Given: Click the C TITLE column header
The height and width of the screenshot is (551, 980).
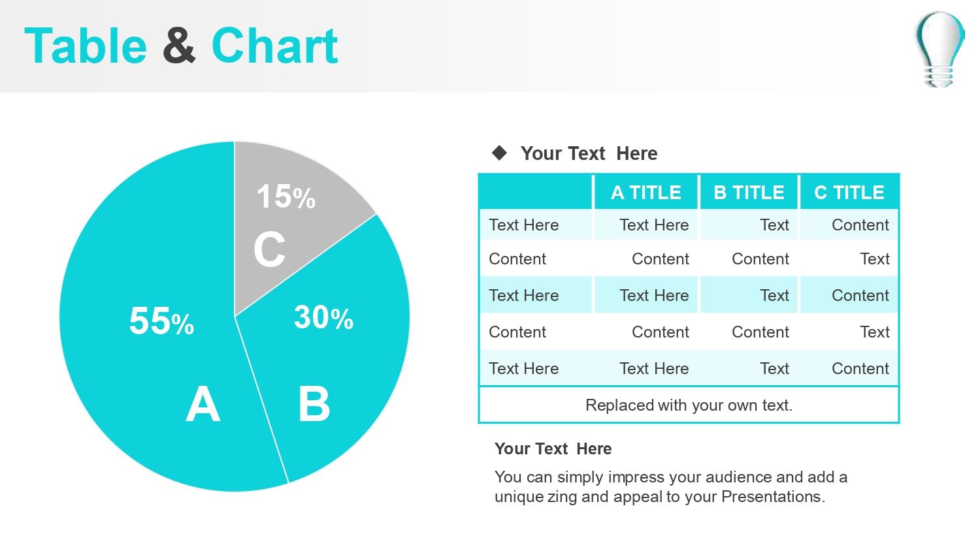Looking at the screenshot, I should coord(849,193).
